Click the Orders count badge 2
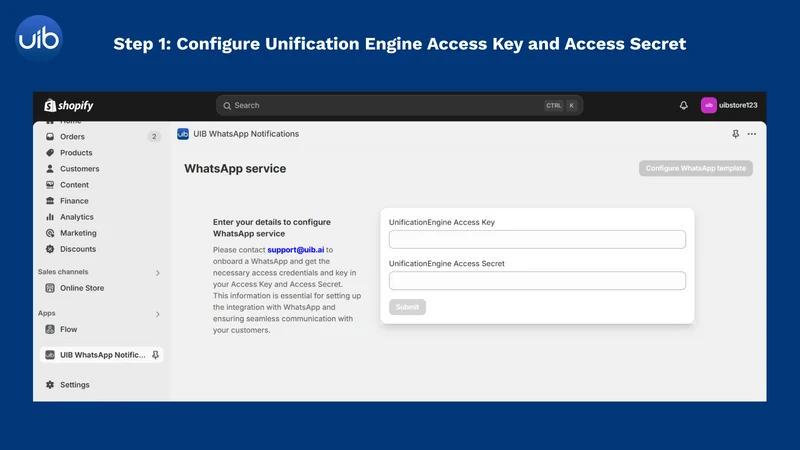Screen dimensions: 800x450 click(x=154, y=137)
